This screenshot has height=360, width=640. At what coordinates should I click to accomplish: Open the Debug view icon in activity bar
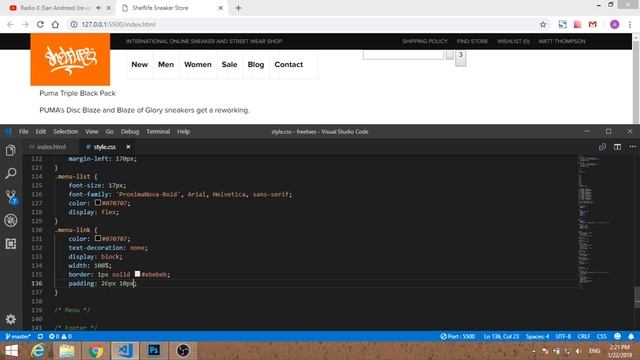coord(11,220)
